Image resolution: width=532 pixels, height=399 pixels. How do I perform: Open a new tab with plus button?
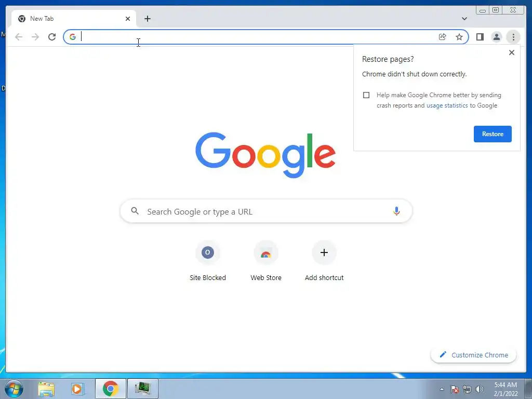[147, 19]
